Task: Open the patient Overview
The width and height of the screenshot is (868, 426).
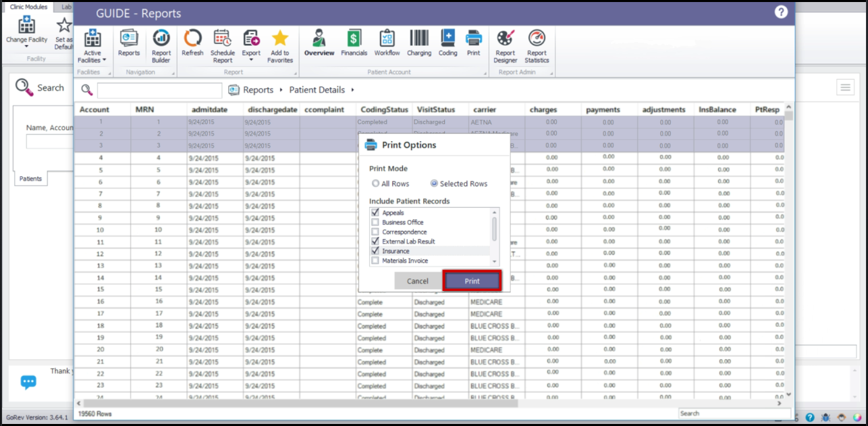Action: pos(319,43)
